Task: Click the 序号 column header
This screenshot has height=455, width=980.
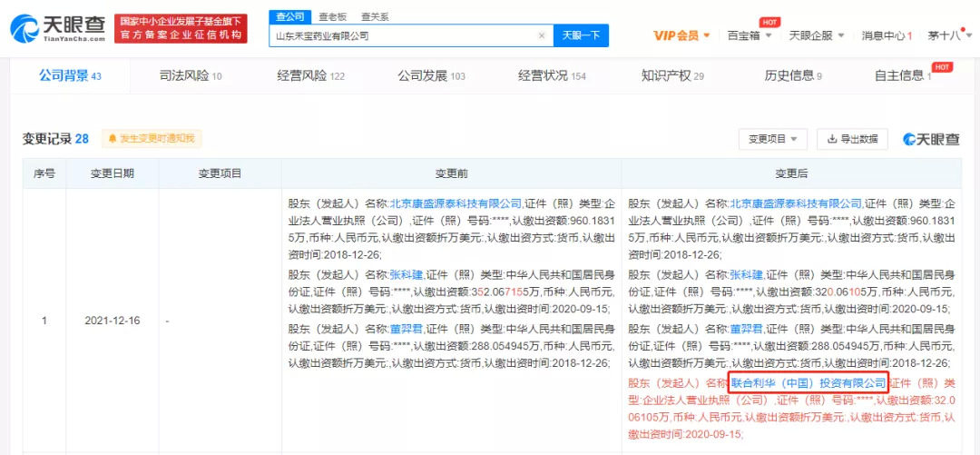Action: click(x=44, y=173)
